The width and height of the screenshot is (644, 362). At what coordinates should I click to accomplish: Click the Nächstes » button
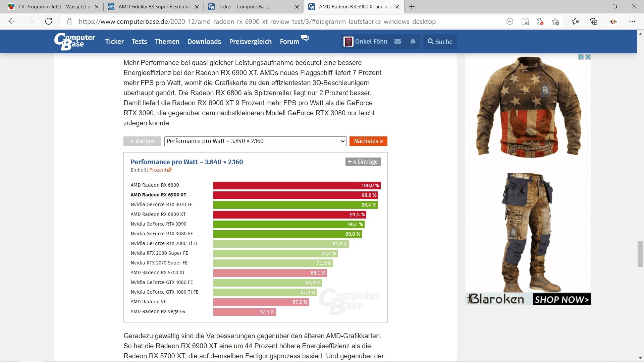368,141
